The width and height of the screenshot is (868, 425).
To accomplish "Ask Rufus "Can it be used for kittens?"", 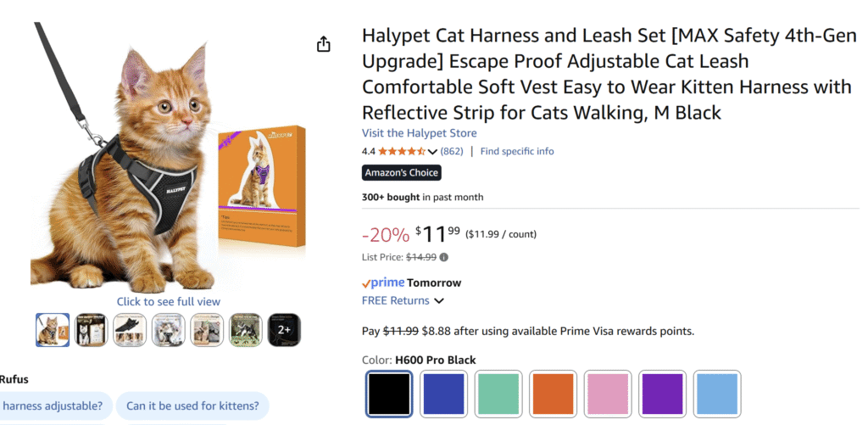I will pyautogui.click(x=192, y=406).
